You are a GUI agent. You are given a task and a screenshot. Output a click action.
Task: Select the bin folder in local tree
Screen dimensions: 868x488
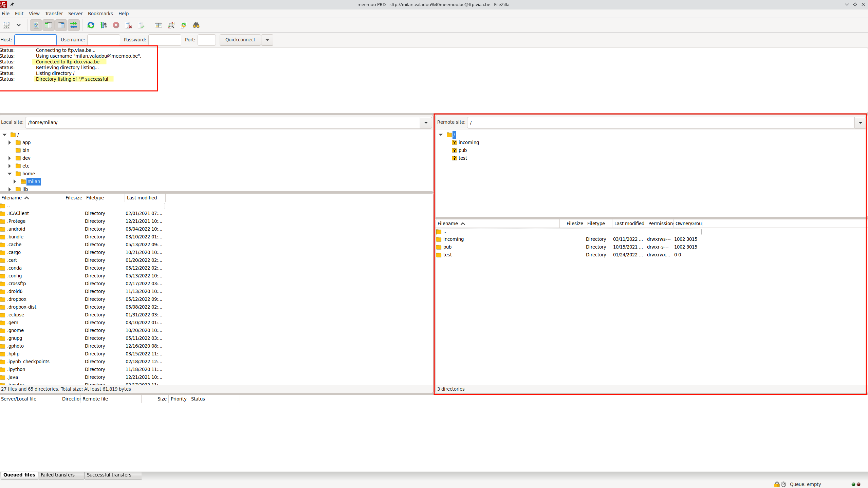(26, 150)
